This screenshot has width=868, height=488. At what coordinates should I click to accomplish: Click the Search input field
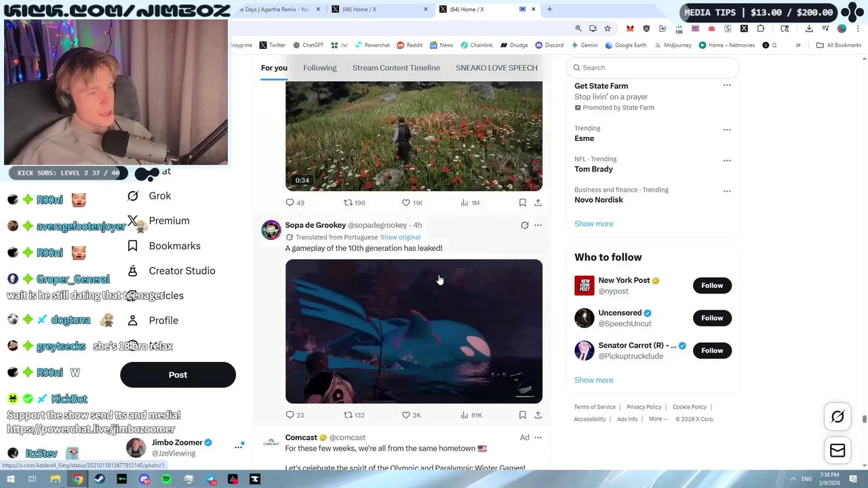click(x=652, y=68)
